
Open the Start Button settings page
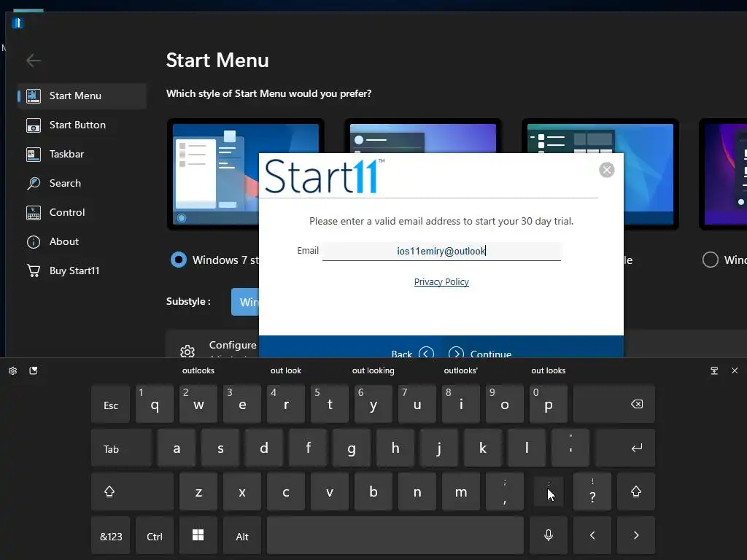[x=82, y=125]
